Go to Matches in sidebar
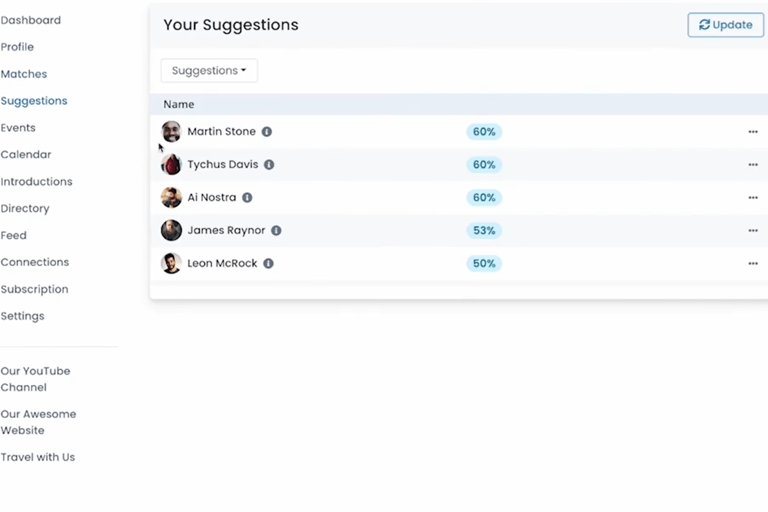The height and width of the screenshot is (512, 768). click(x=24, y=74)
